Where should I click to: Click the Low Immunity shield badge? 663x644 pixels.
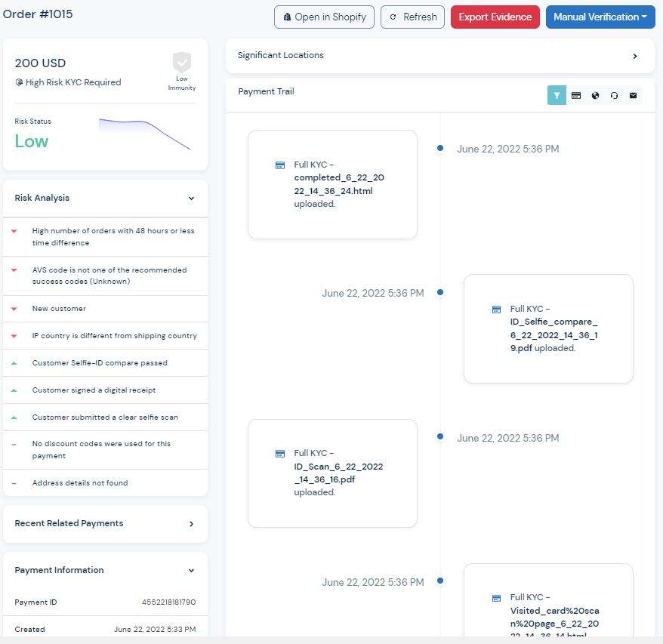tap(181, 63)
